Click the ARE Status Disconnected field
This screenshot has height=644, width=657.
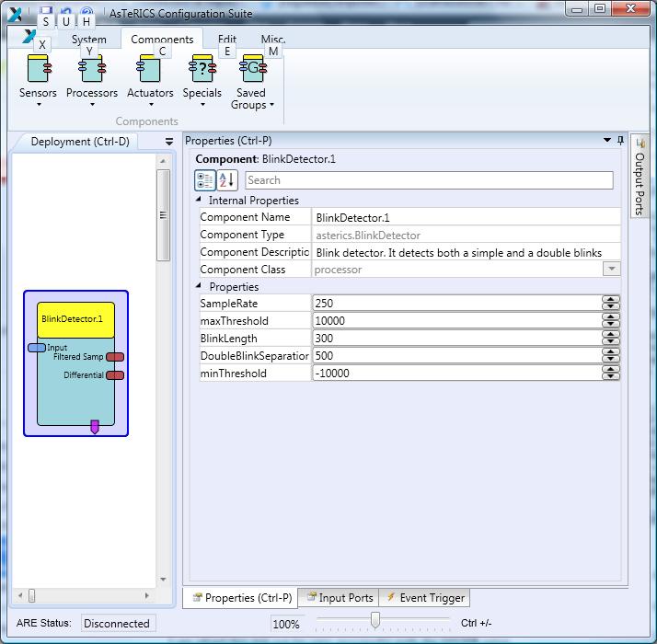118,623
